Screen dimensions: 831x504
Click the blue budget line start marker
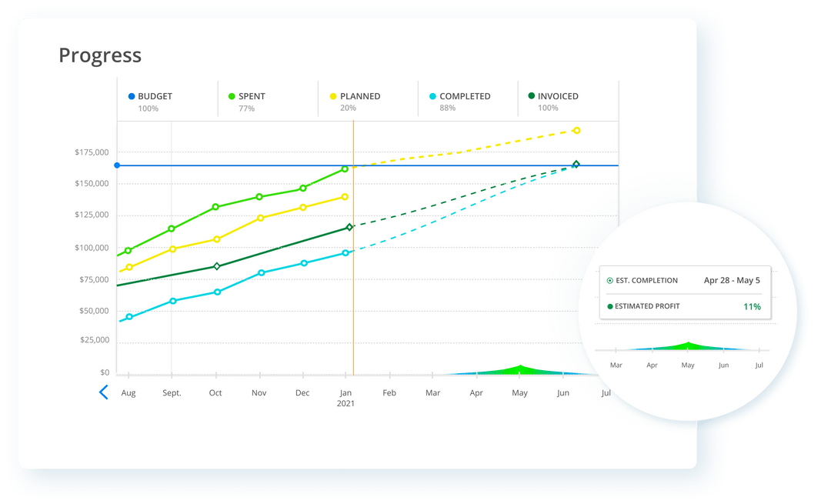pos(117,165)
